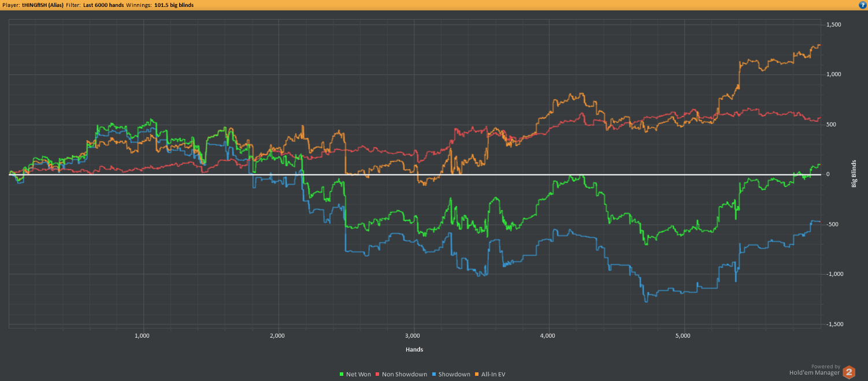Click the Showdown legend label
Image resolution: width=868 pixels, height=381 pixels.
point(454,375)
